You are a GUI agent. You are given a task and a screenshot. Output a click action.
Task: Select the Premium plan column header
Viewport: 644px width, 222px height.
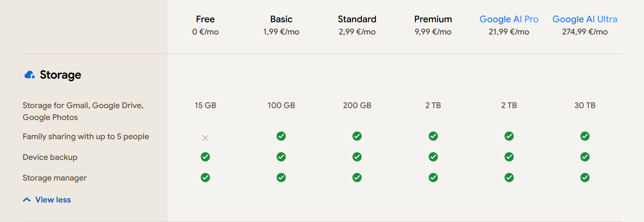tap(433, 19)
